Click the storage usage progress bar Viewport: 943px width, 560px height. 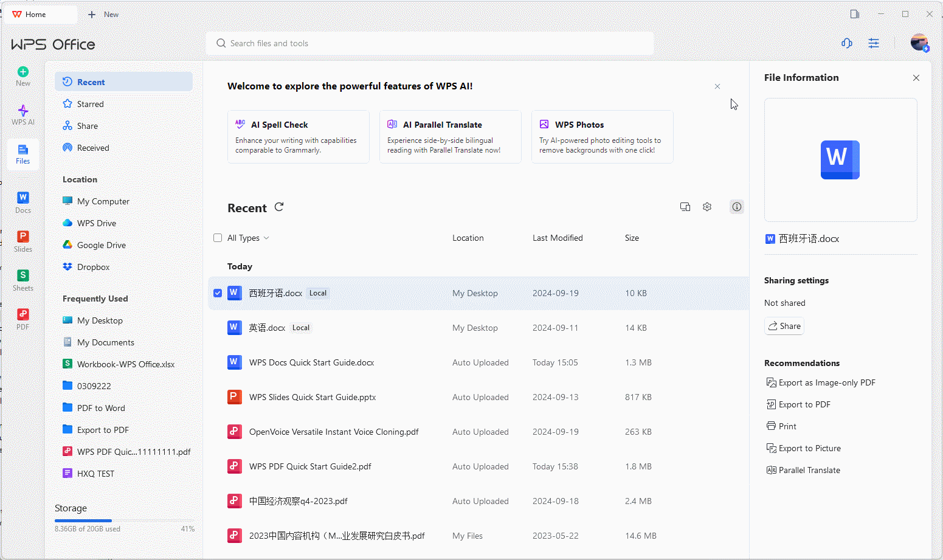coord(124,520)
